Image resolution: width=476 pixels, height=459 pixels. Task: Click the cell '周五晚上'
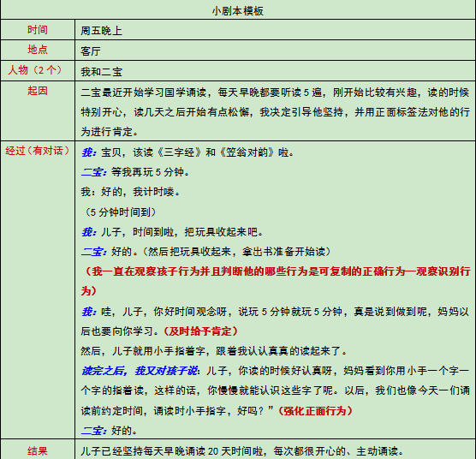click(101, 31)
